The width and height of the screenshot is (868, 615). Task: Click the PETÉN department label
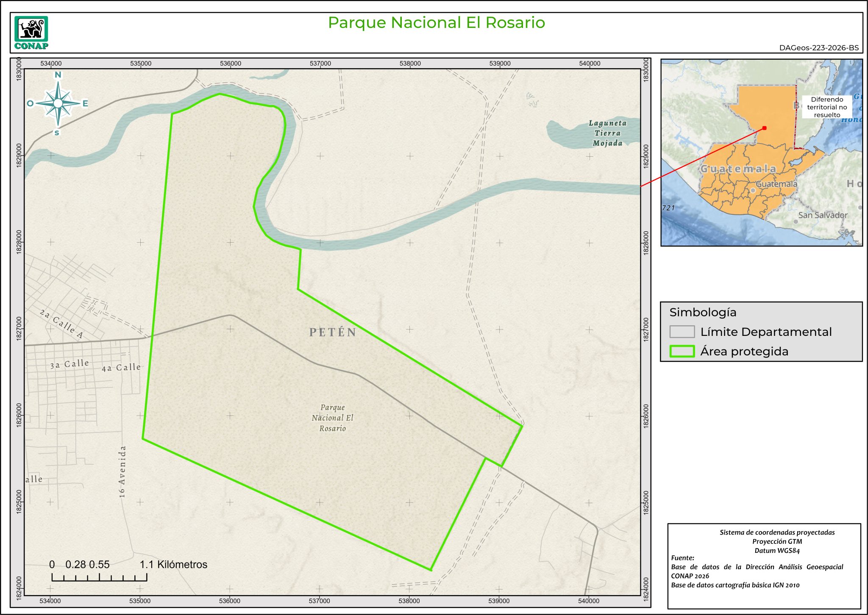click(x=333, y=332)
